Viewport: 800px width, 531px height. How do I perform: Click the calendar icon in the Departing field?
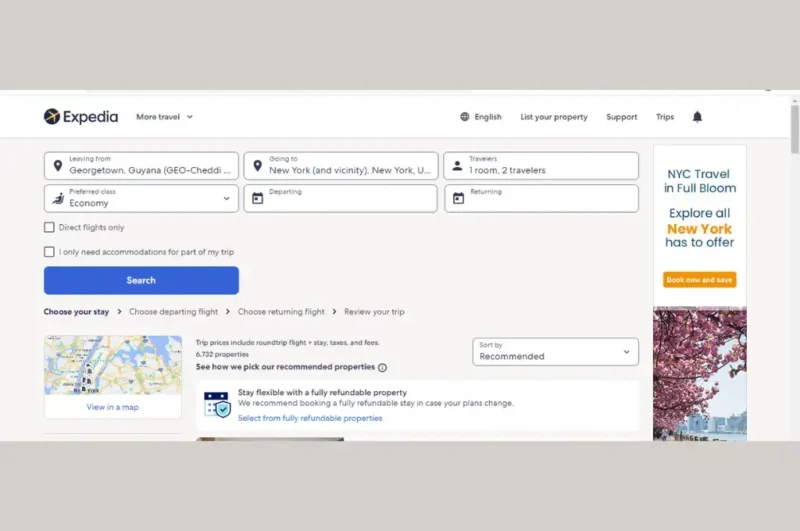coord(258,198)
